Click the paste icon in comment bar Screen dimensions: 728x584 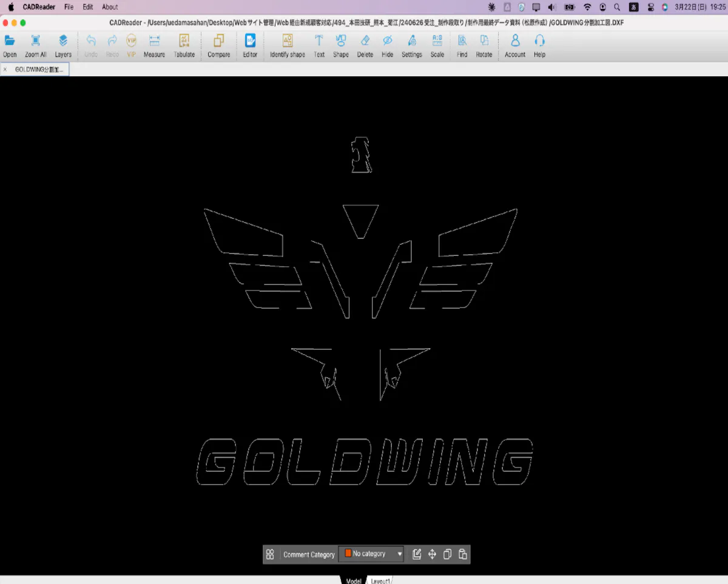[462, 554]
